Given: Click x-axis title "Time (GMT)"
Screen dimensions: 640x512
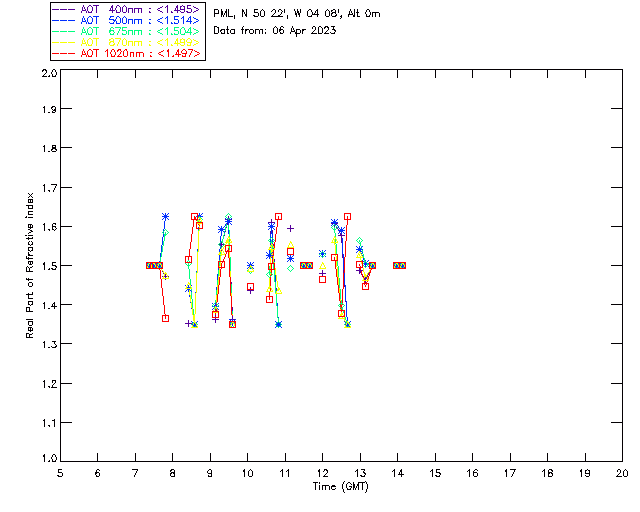Looking at the screenshot, I should coord(340,487).
